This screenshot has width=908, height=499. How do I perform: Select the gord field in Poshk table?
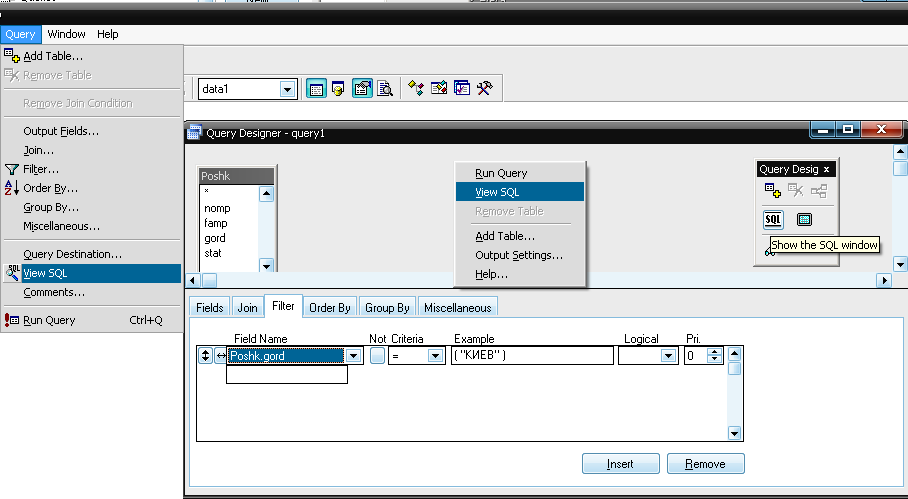215,239
